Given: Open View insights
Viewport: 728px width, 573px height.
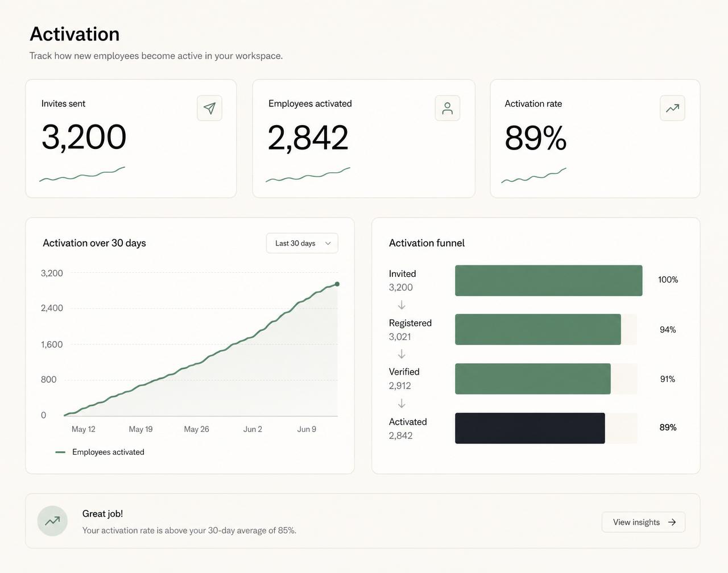Looking at the screenshot, I should coord(643,522).
